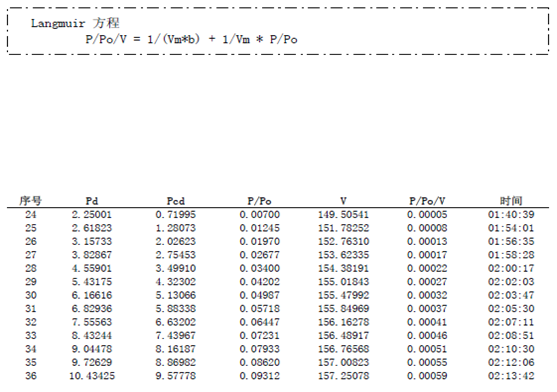The width and height of the screenshot is (557, 392).
Task: Select P/Po value 0.01970
Action: [259, 241]
